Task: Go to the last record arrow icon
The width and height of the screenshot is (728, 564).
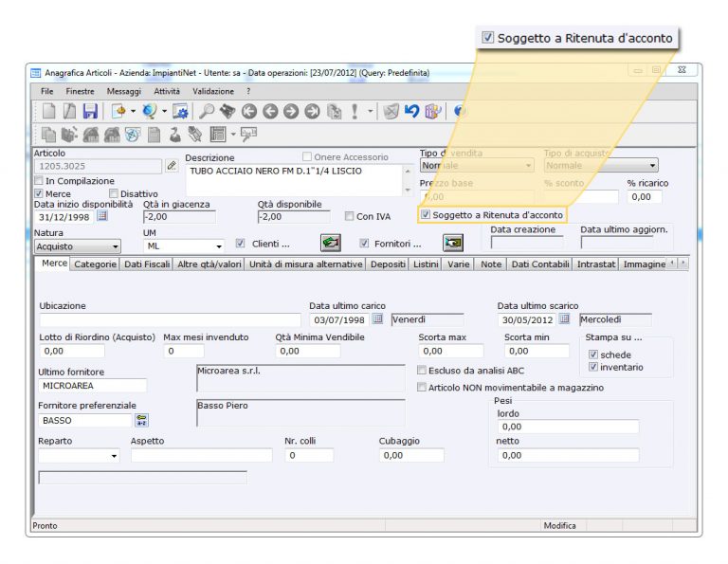Action: (312, 112)
